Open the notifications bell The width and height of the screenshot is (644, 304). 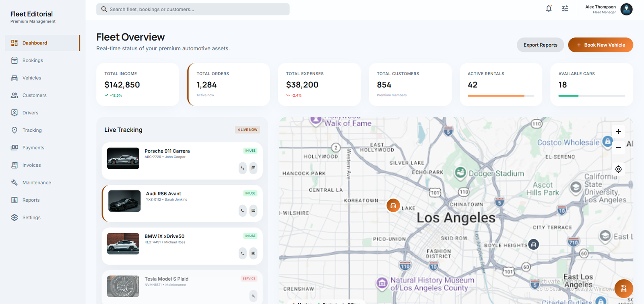[x=549, y=8]
